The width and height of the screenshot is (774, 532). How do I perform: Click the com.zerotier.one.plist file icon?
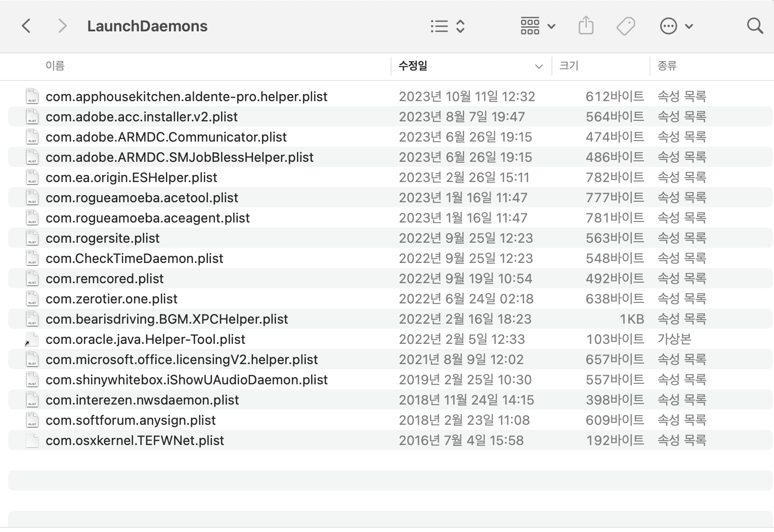(32, 298)
